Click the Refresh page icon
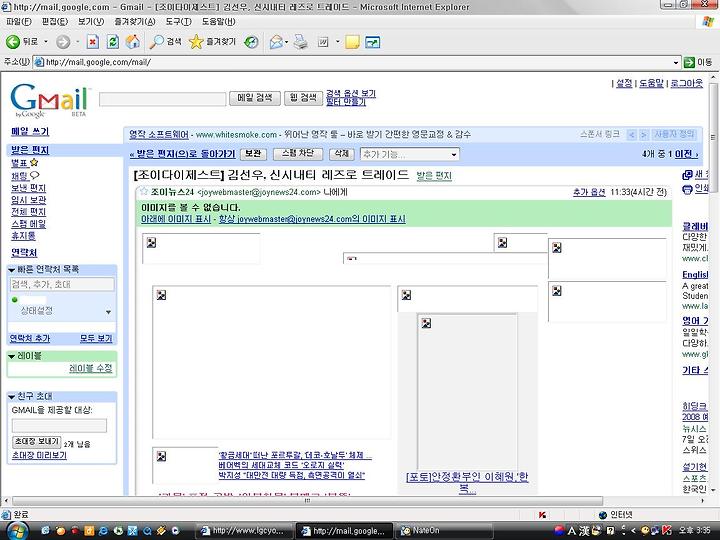 point(113,42)
